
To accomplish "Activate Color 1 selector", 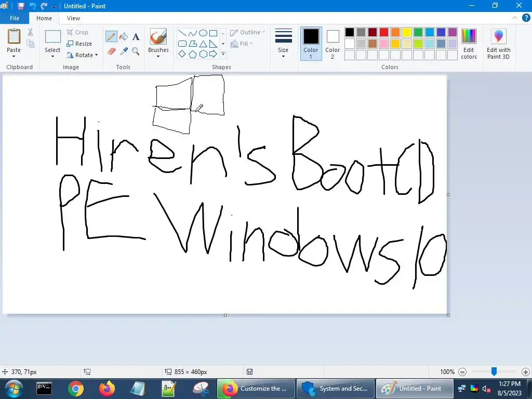I will click(311, 44).
